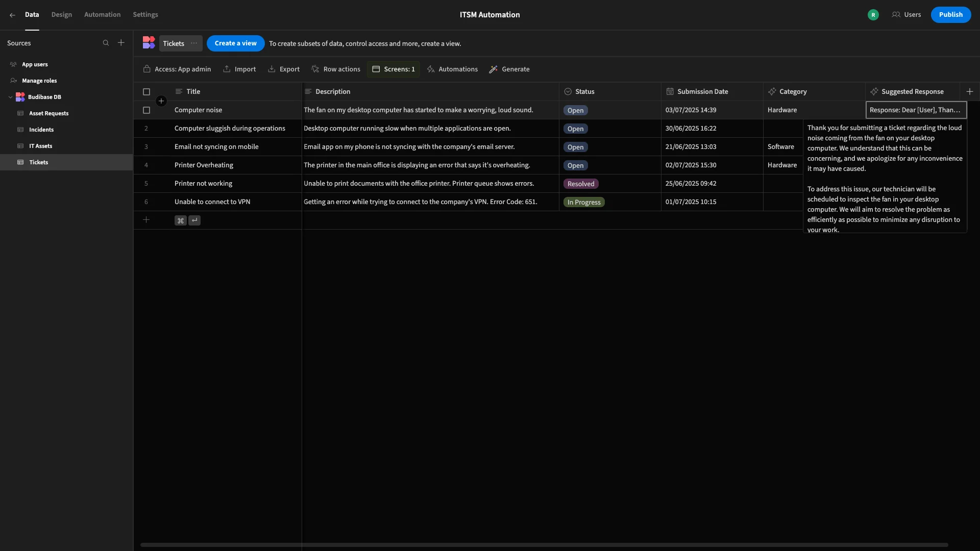
Task: Select the 'Printer not working' title cell
Action: 236,184
